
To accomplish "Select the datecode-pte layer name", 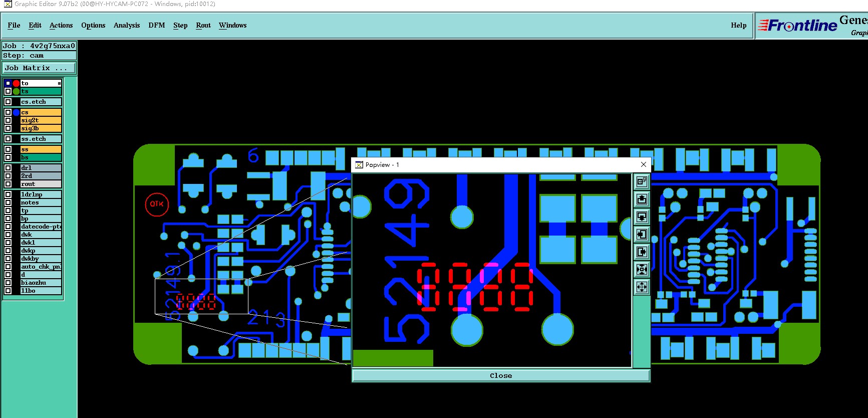I will tap(41, 227).
